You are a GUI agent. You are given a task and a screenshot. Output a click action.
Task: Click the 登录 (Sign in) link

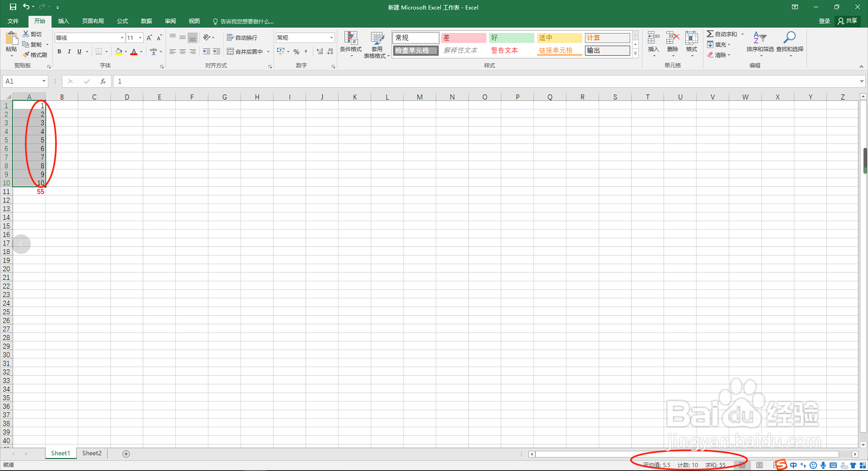coord(824,21)
